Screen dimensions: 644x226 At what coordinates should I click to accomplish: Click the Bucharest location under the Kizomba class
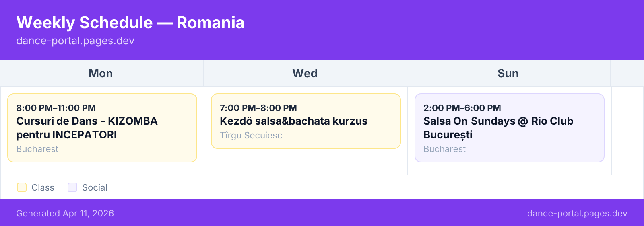[x=37, y=149]
